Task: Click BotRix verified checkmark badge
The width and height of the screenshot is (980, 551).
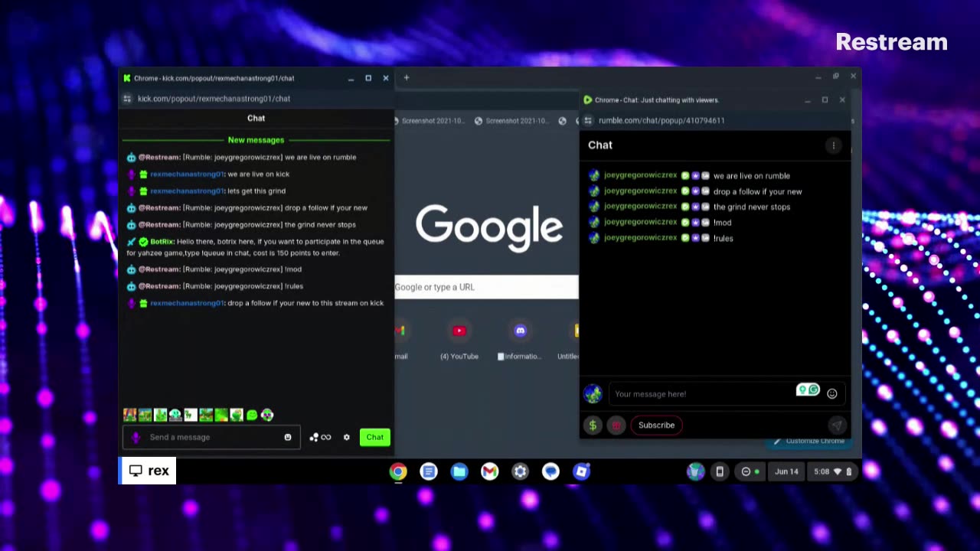Action: pos(143,242)
